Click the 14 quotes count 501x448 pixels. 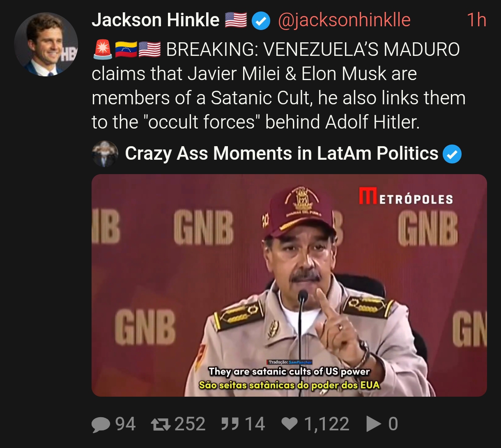coord(255,424)
